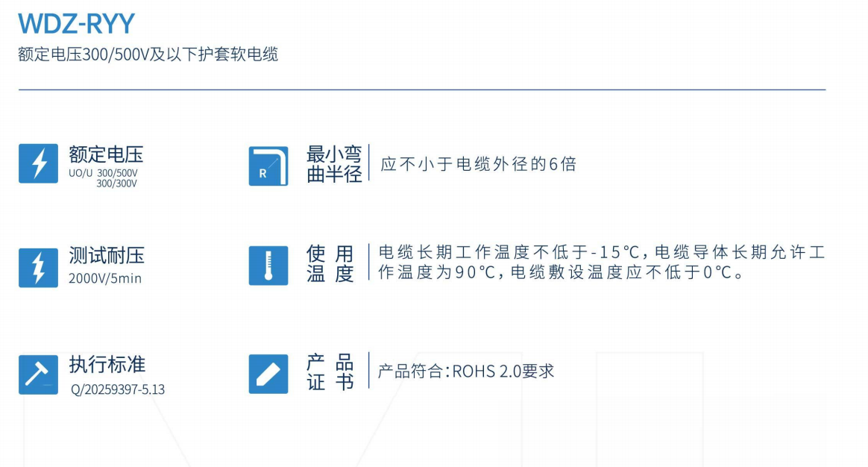Select the 产品证书 heading
The width and height of the screenshot is (868, 467).
(x=330, y=372)
